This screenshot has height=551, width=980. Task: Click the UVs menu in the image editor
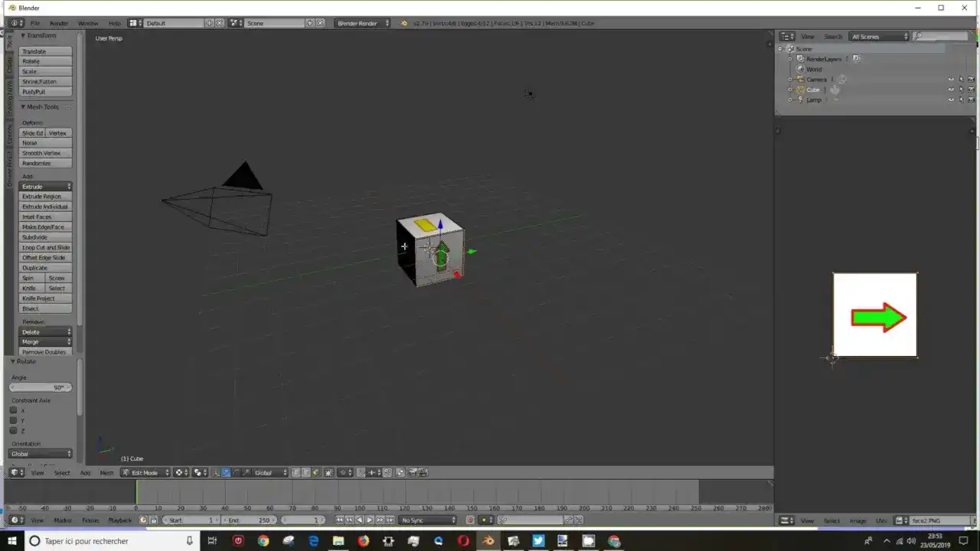click(x=880, y=520)
